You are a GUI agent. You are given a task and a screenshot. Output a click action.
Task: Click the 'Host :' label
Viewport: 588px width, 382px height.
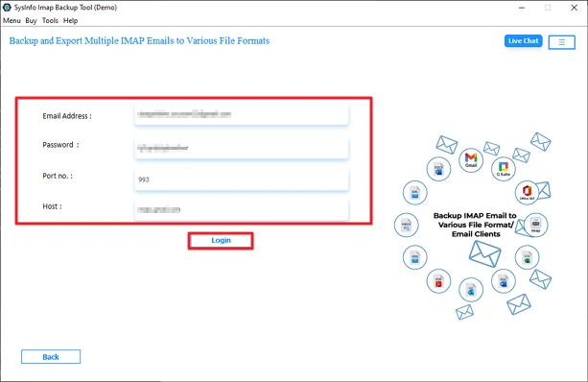[52, 206]
